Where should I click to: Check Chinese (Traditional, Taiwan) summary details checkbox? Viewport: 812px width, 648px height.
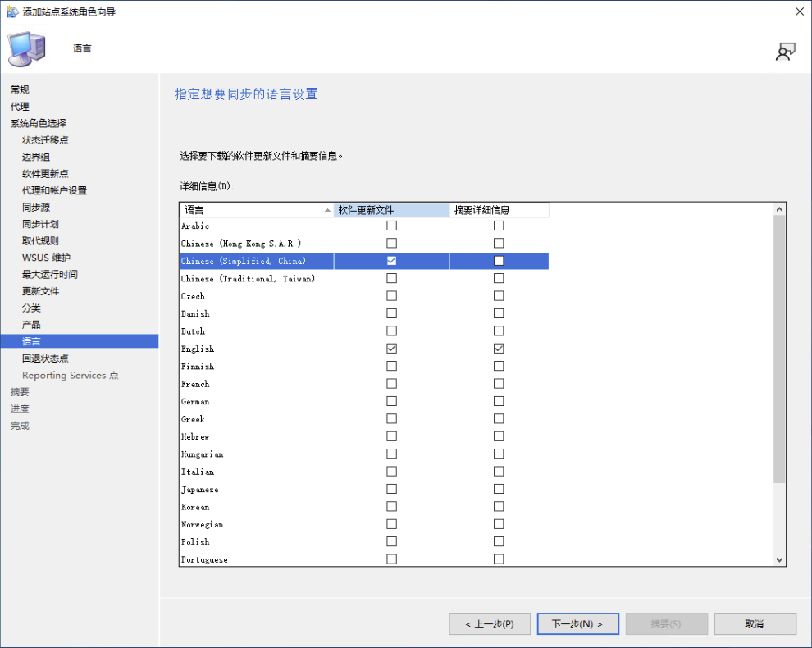coord(499,278)
